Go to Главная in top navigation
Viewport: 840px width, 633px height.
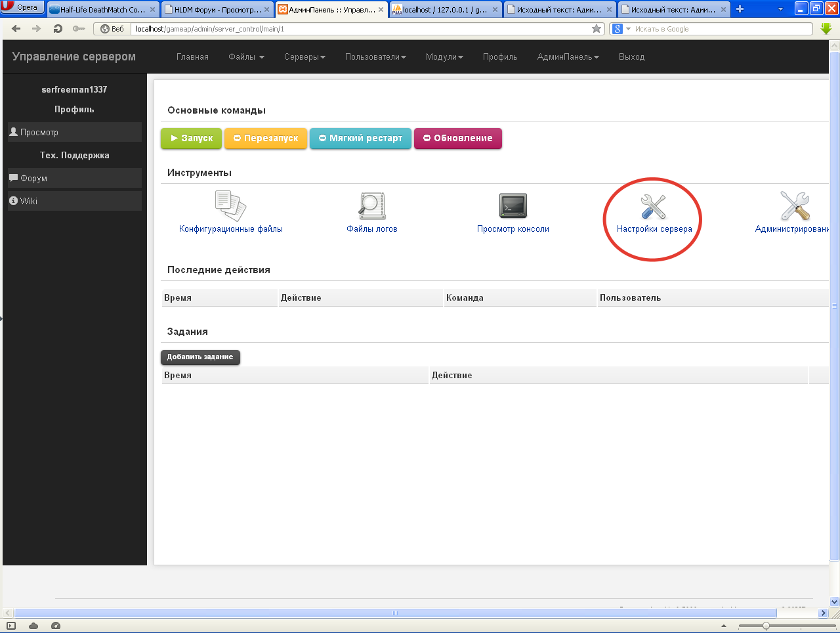(x=192, y=57)
